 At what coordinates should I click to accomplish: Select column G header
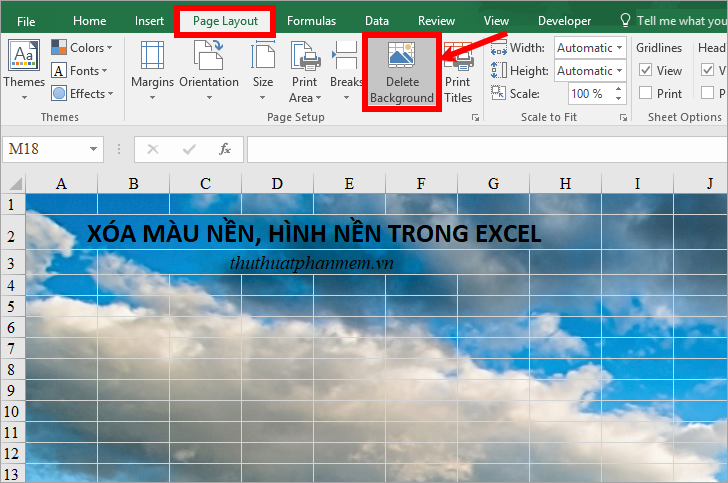(x=493, y=183)
